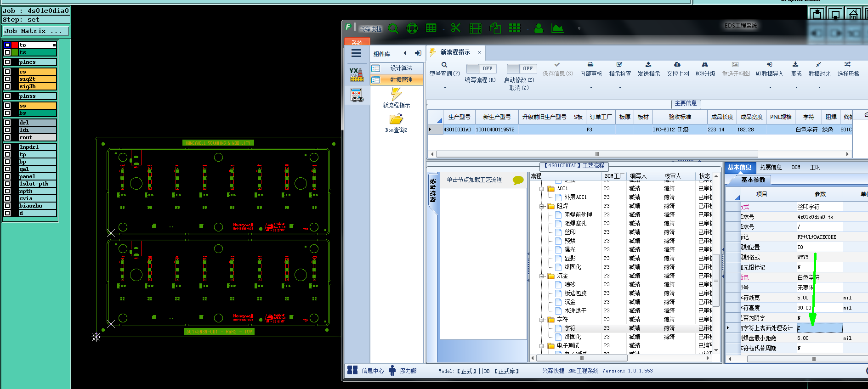The image size is (868, 389).
Task: Select 设计算法 in component library
Action: tap(397, 68)
